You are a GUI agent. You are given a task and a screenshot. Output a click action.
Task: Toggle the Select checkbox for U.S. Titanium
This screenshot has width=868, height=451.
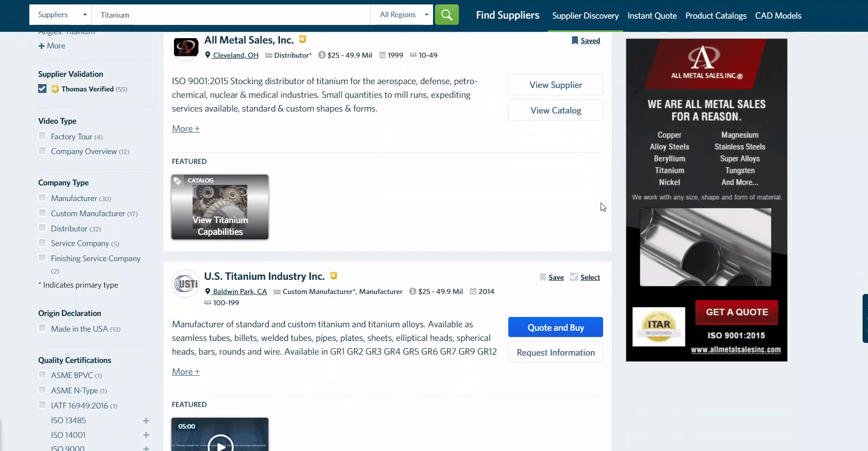click(x=574, y=277)
